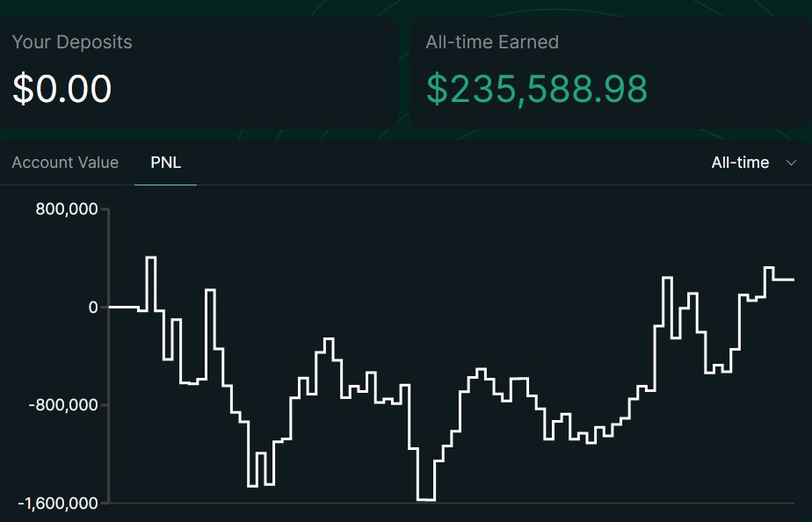Click the green $235,588.98 earned amount
The width and height of the screenshot is (812, 522).
pyautogui.click(x=536, y=89)
